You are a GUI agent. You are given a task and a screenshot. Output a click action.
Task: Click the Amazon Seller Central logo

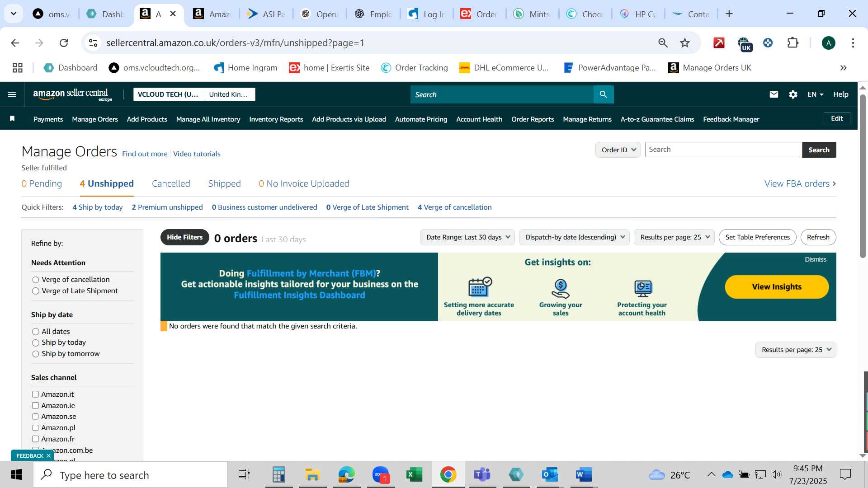tap(72, 94)
